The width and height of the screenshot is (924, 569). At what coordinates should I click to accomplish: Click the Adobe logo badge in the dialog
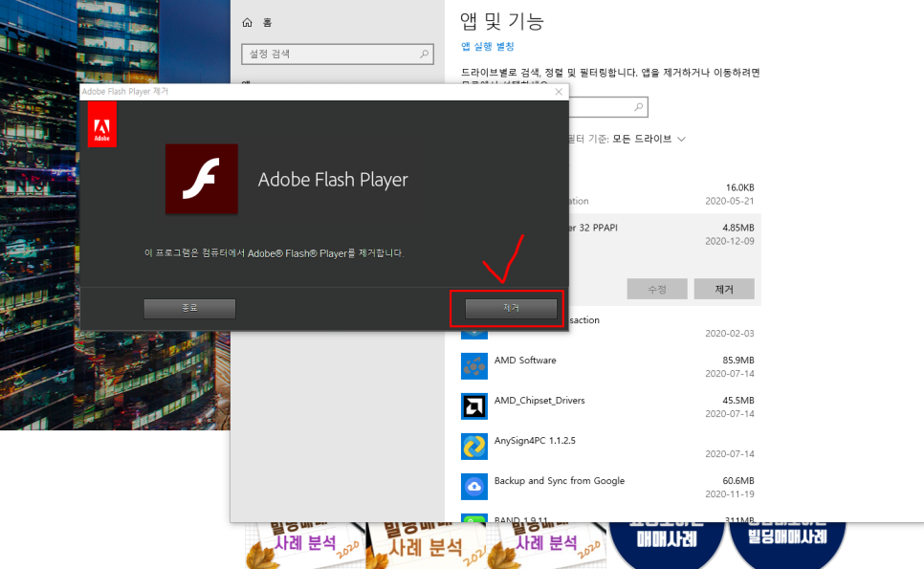tap(102, 124)
